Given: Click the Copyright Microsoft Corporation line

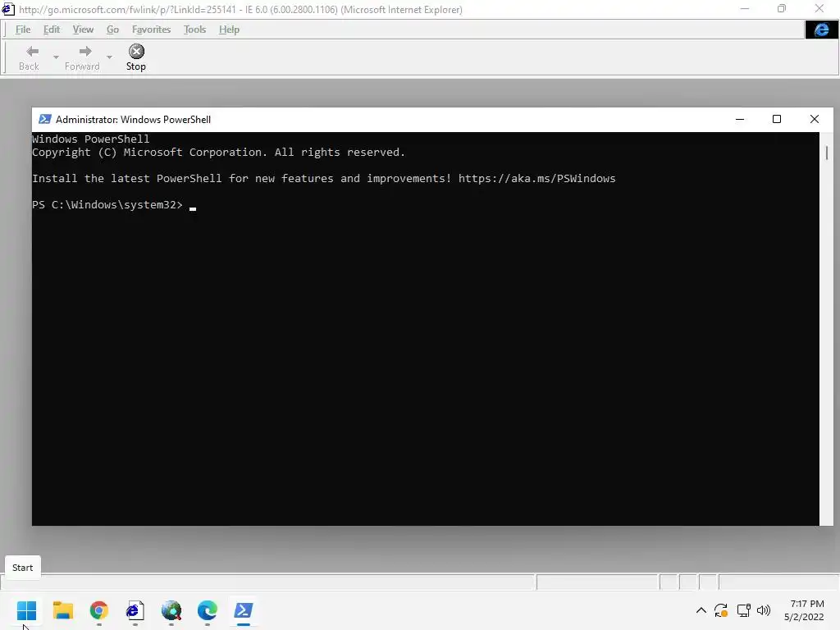Looking at the screenshot, I should coord(218,152).
